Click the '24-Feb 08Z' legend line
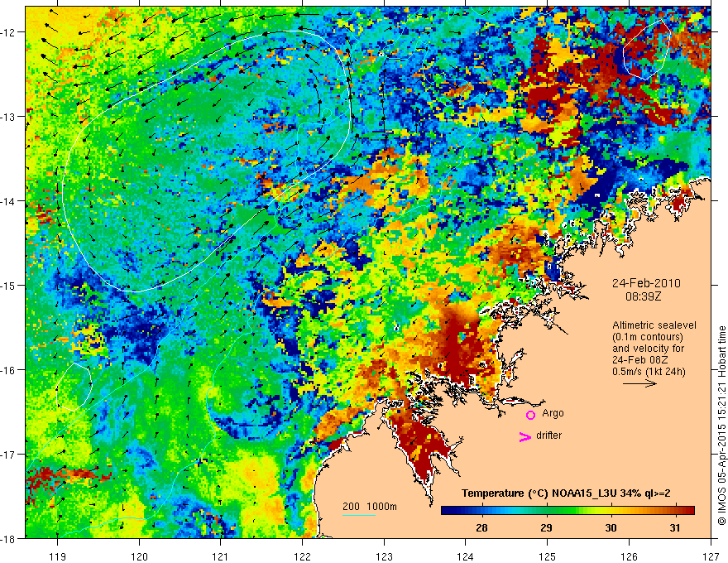Viewport: 728px width, 563px height. point(640,360)
